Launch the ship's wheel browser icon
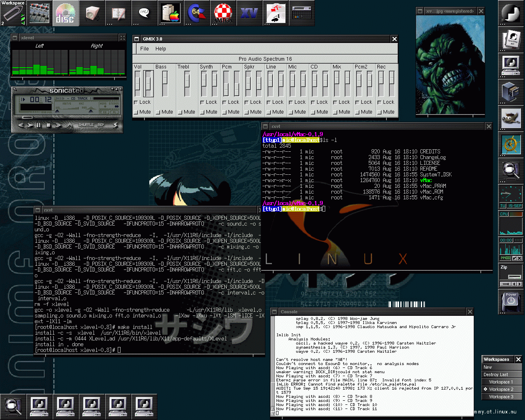 [511, 145]
